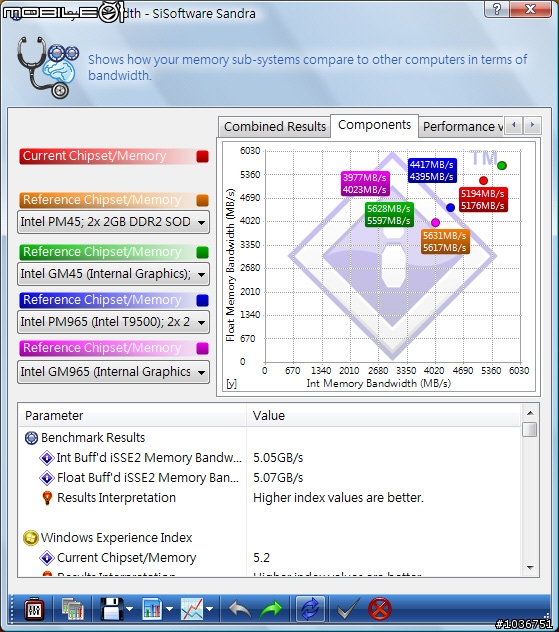Toggle the red Current Chipset/Memory swatch
The width and height of the screenshot is (559, 632).
coord(202,156)
